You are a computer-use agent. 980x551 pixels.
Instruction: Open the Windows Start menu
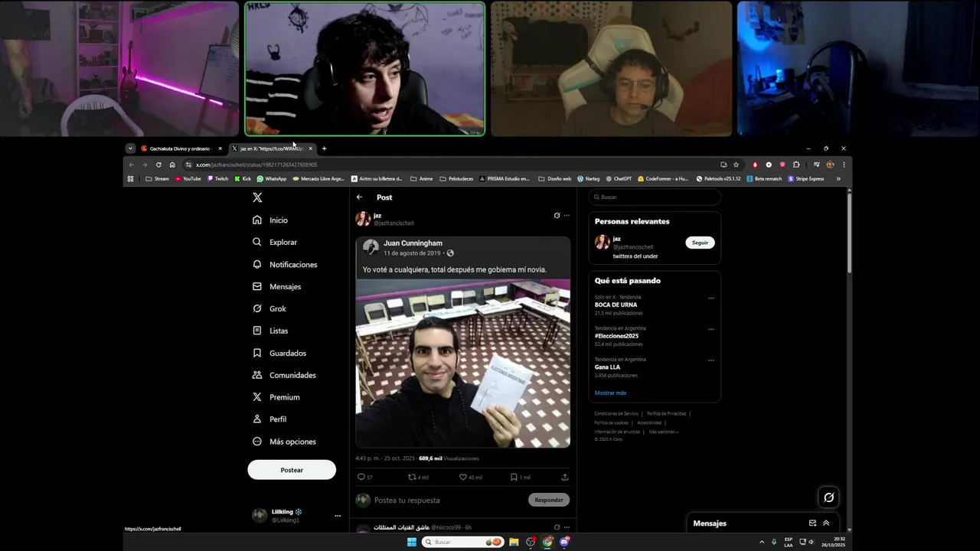coord(412,542)
